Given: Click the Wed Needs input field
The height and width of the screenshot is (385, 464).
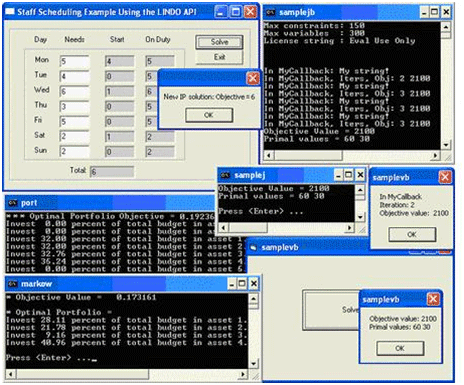Looking at the screenshot, I should (x=74, y=91).
